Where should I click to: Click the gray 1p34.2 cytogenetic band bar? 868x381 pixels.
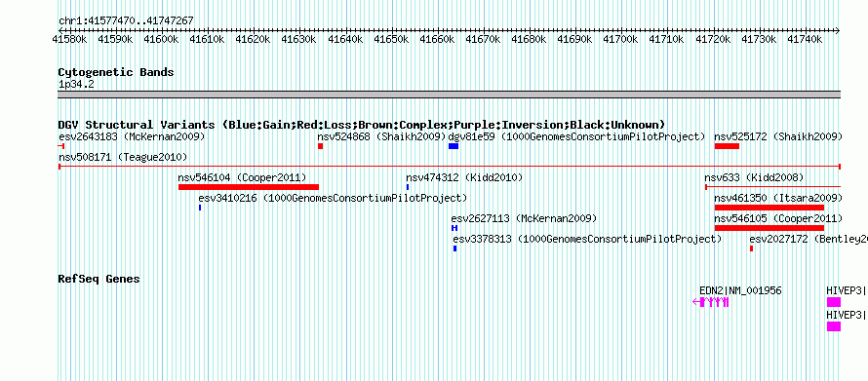[x=450, y=95]
